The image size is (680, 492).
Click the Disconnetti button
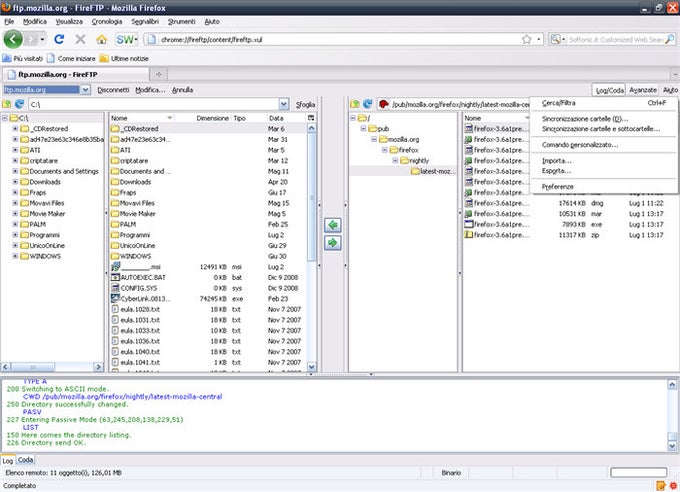coord(113,90)
